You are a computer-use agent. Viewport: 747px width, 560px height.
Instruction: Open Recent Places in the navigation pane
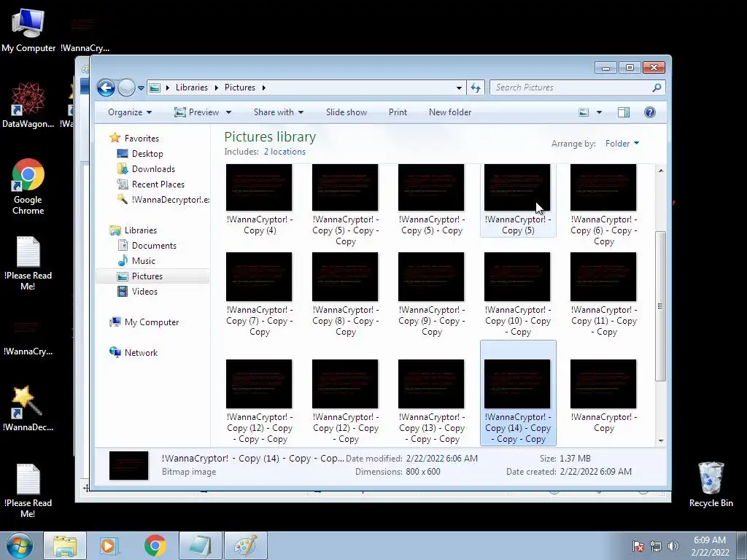click(x=158, y=184)
